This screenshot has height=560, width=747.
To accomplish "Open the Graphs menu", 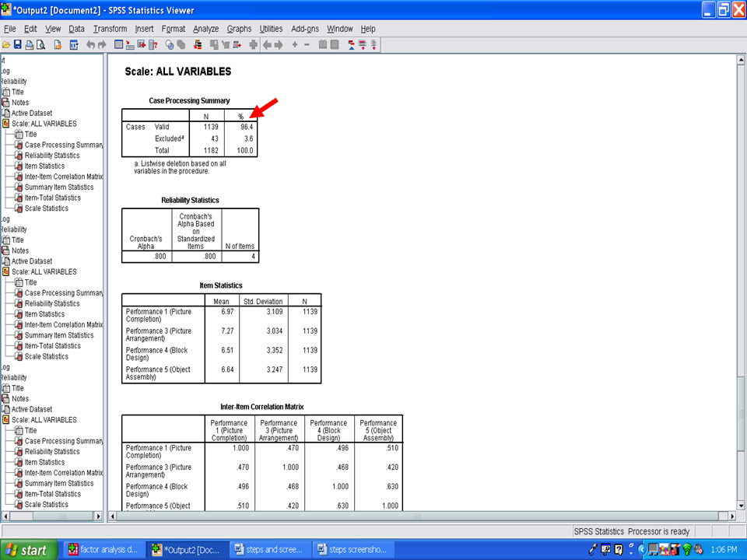I will tap(239, 29).
